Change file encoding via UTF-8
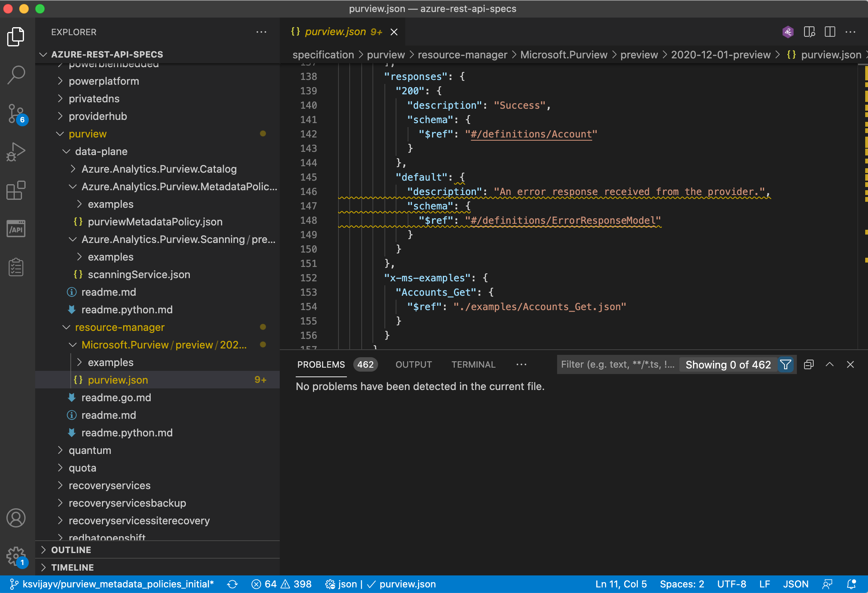The width and height of the screenshot is (868, 593). click(732, 584)
